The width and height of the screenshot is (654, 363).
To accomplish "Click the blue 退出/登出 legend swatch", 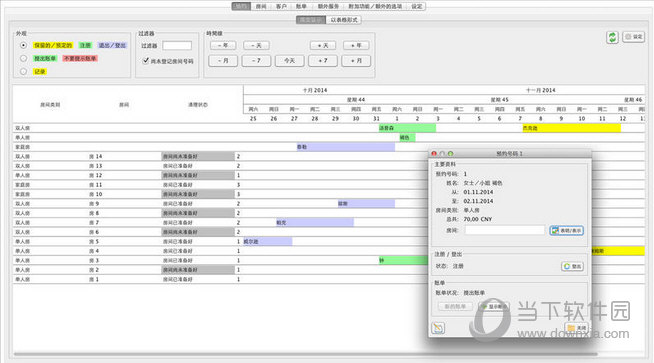I will coord(112,45).
